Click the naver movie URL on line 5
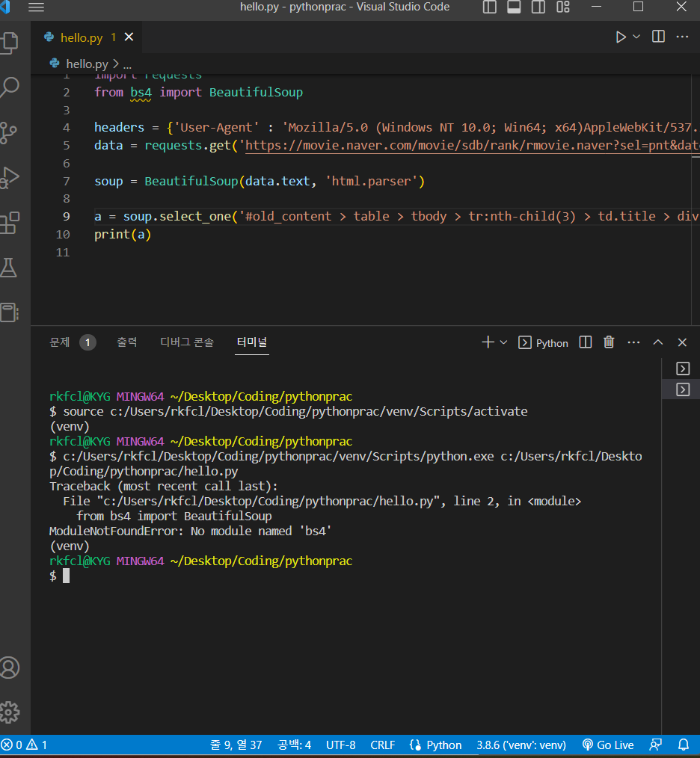The width and height of the screenshot is (700, 758). pyautogui.click(x=472, y=146)
